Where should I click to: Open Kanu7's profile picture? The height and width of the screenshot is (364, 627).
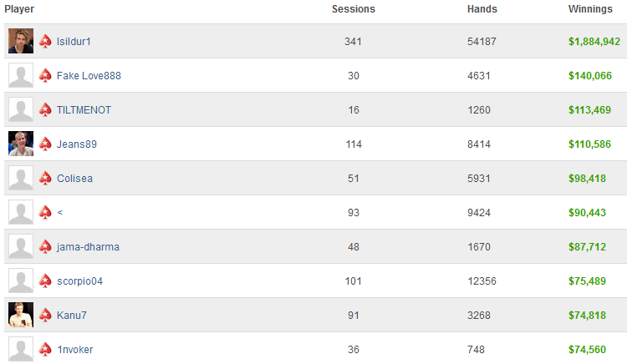(21, 315)
